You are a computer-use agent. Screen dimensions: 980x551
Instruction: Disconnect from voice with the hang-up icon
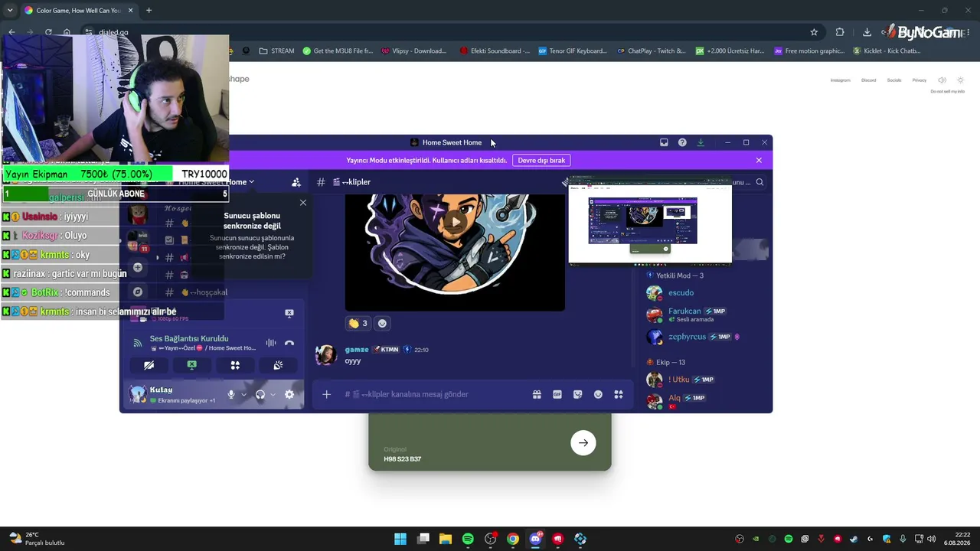[289, 344]
